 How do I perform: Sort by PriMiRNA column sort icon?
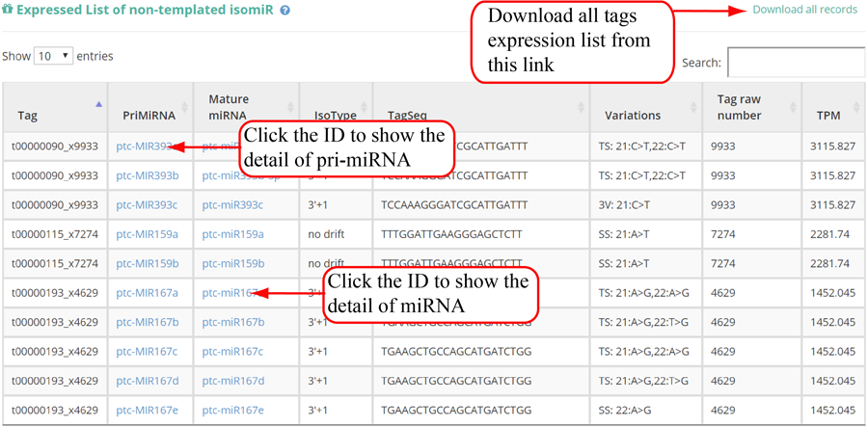pyautogui.click(x=183, y=107)
